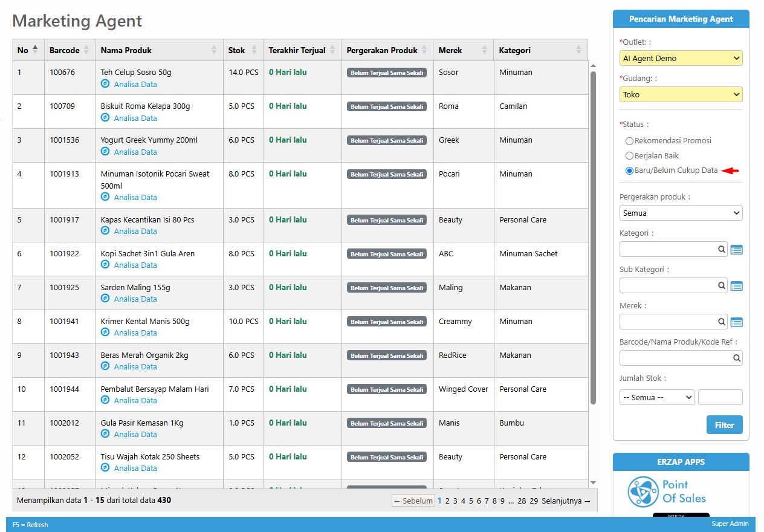764x532 pixels.
Task: Click the Merek list browse icon
Action: [736, 322]
